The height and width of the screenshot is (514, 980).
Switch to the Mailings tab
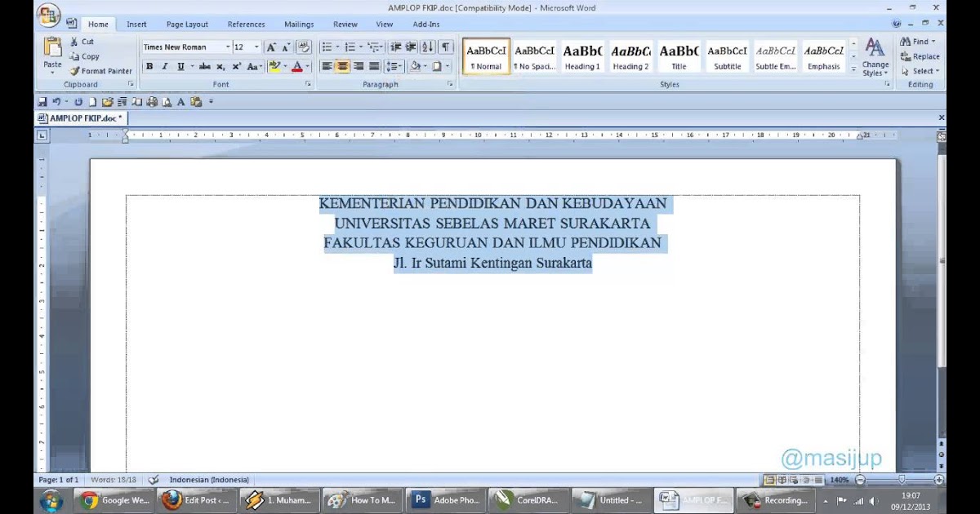(299, 24)
